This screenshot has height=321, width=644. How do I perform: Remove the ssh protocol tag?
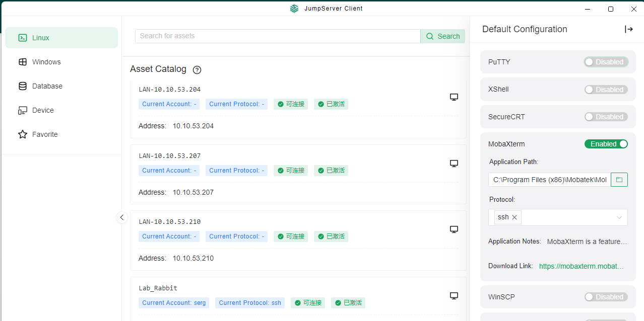(x=514, y=217)
